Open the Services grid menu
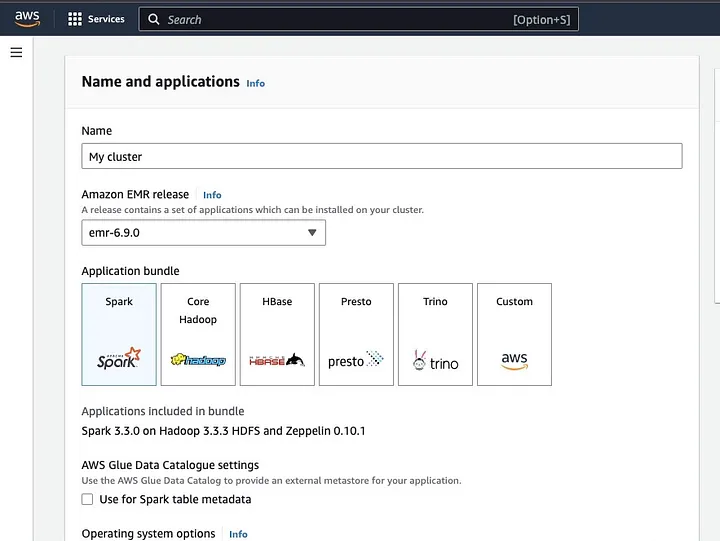Viewport: 720px width, 541px height. click(x=75, y=19)
